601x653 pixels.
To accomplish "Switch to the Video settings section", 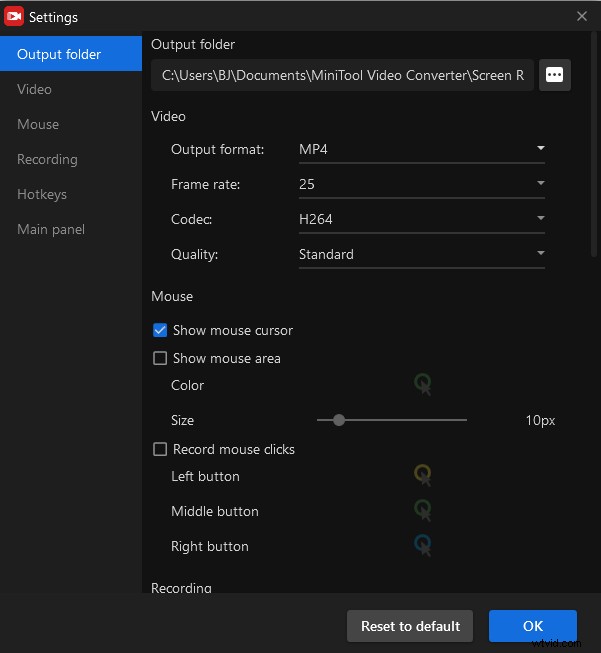I will point(34,89).
